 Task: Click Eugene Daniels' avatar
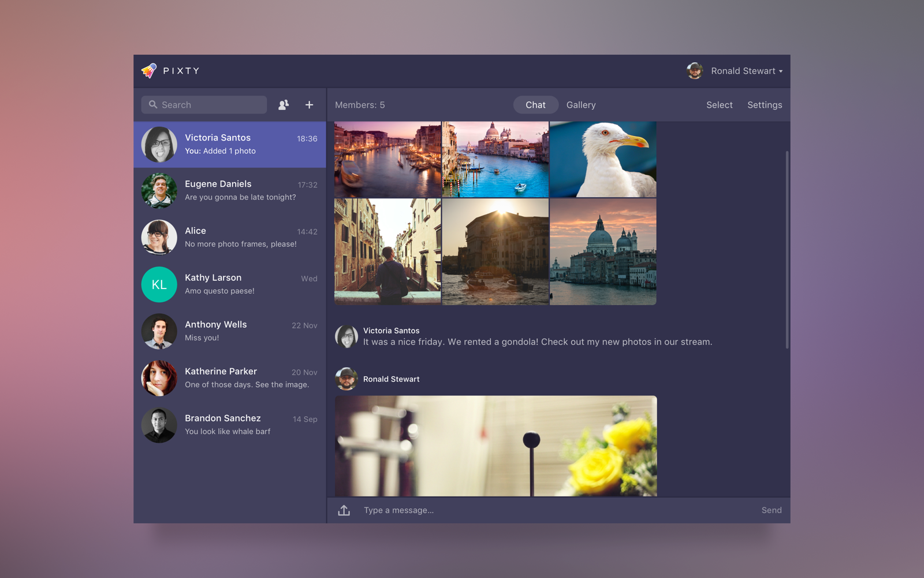159,191
